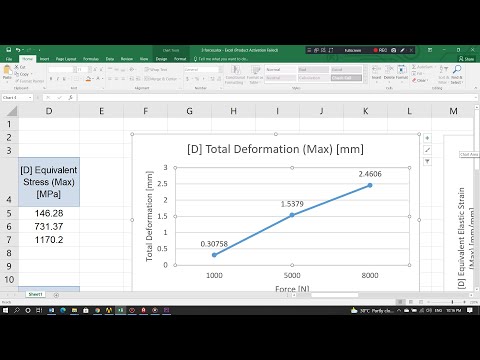Click the Insert Function fx icon
Image resolution: width=480 pixels, height=360 pixels.
coord(70,97)
